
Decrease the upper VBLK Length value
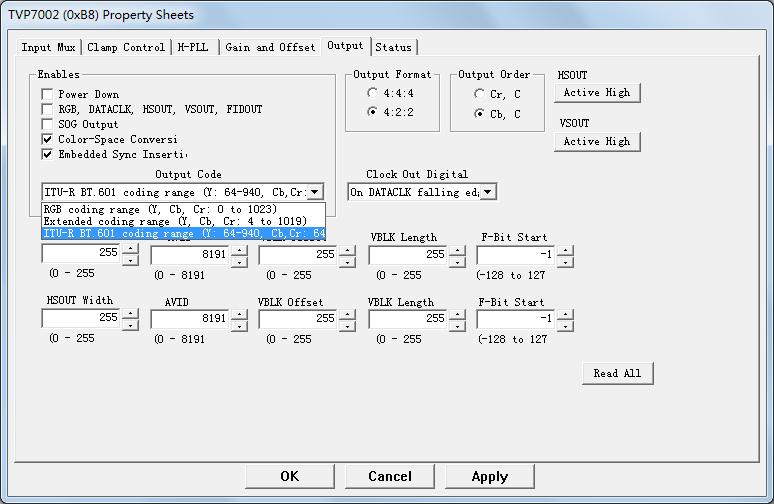[458, 262]
